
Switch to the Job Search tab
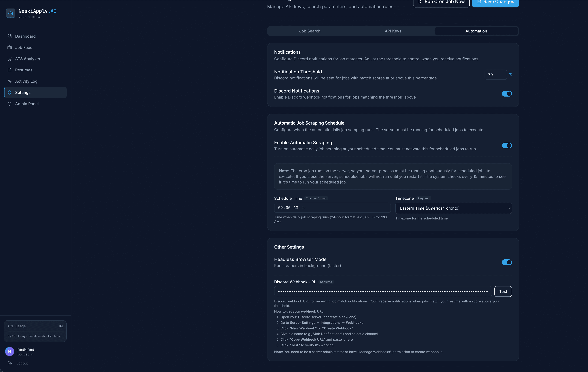[x=310, y=31]
